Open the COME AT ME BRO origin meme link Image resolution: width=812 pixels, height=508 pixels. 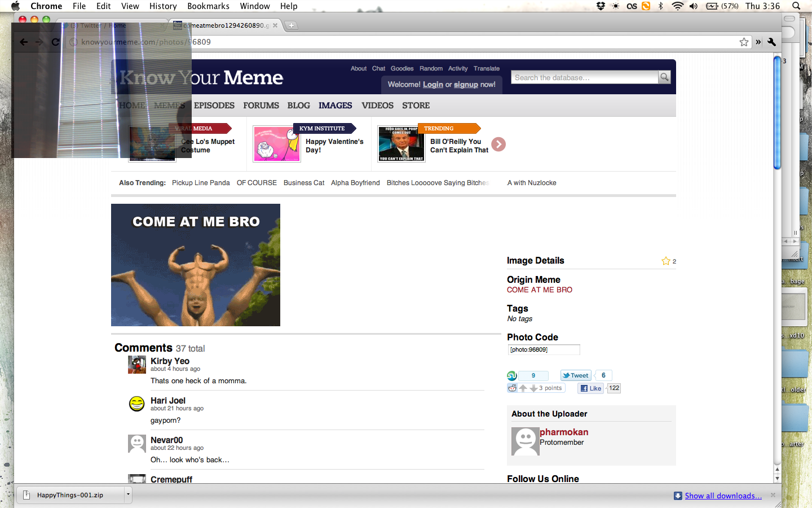[x=539, y=290]
